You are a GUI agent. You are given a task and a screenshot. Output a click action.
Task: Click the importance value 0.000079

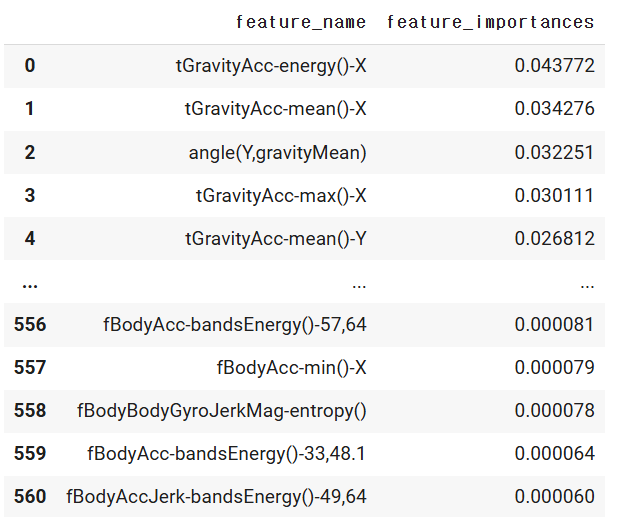[x=555, y=367]
